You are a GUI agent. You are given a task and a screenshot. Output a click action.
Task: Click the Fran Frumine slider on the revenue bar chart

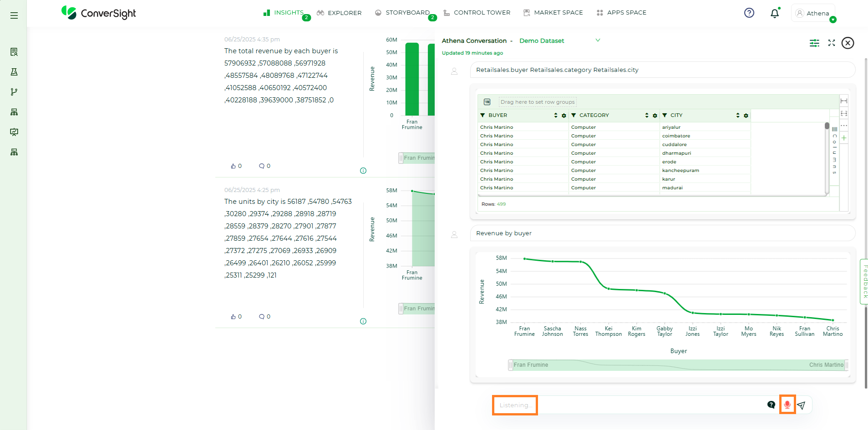pos(416,158)
